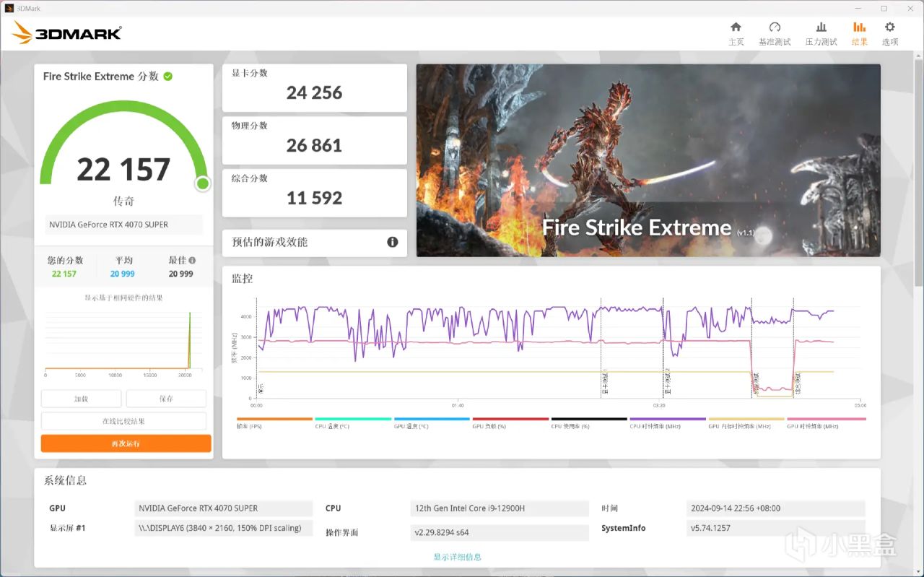The width and height of the screenshot is (924, 577).
Task: Click the 您的分数 value 22 157
Action: [64, 274]
